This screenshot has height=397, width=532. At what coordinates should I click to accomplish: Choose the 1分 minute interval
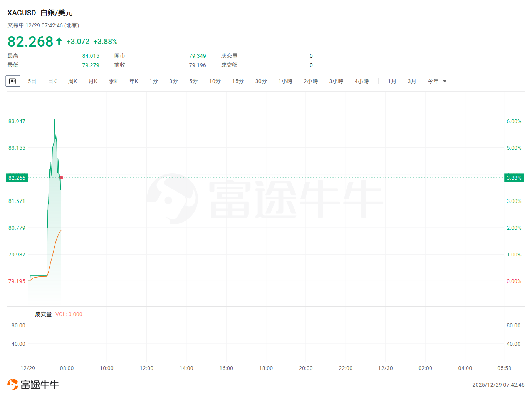pyautogui.click(x=154, y=81)
